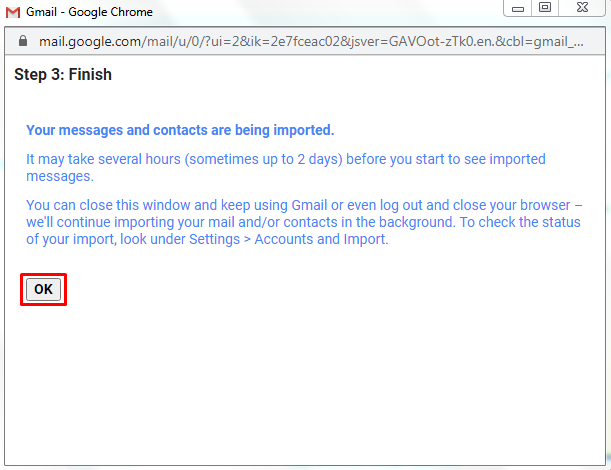Click 'To check the status' text
Image resolution: width=611 pixels, height=470 pixels.
pyautogui.click(x=520, y=222)
